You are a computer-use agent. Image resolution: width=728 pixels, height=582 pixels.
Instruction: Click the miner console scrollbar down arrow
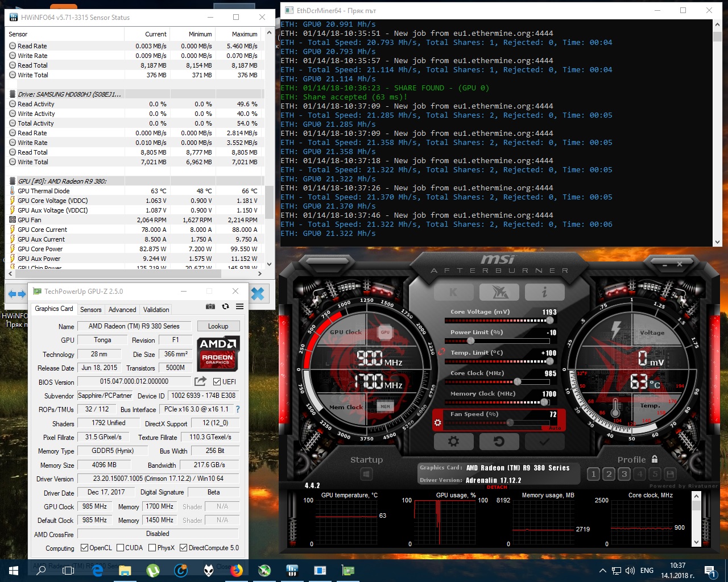717,241
